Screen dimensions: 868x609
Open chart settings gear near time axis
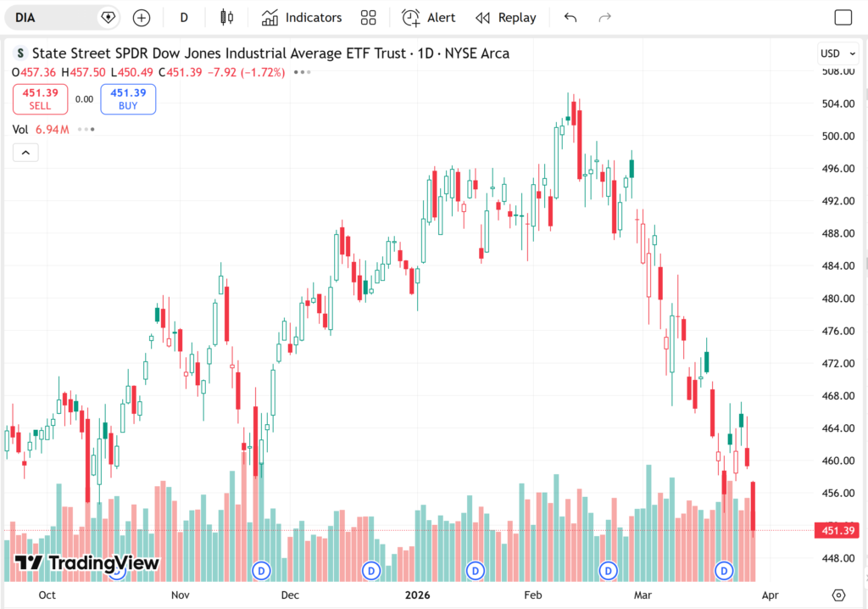click(839, 595)
